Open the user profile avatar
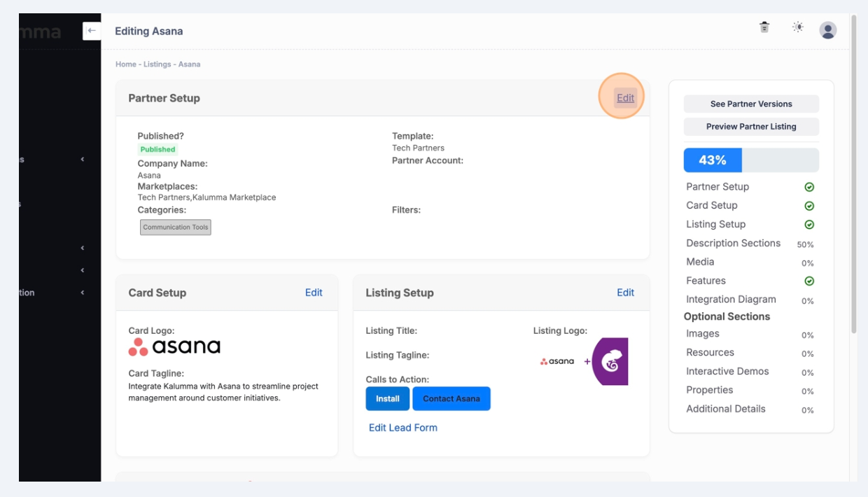 pos(828,30)
